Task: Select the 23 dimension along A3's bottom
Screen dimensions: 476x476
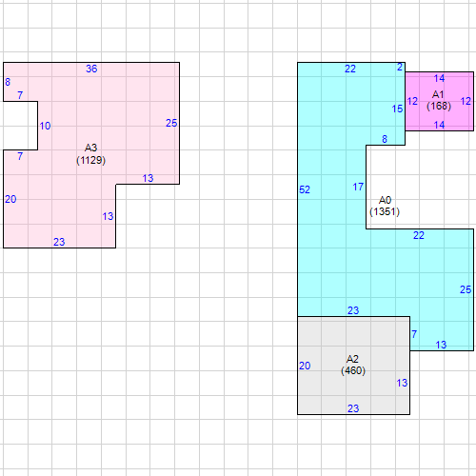Action: [x=59, y=242]
